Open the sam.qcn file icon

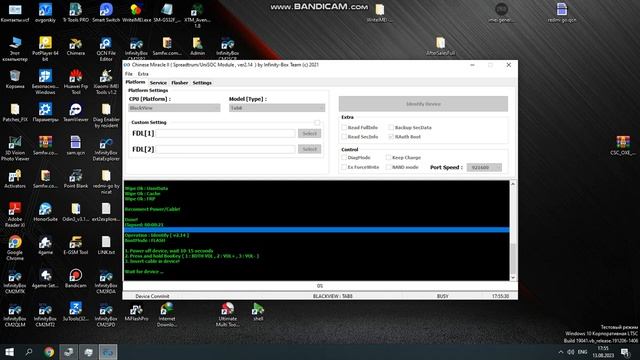[x=76, y=145]
